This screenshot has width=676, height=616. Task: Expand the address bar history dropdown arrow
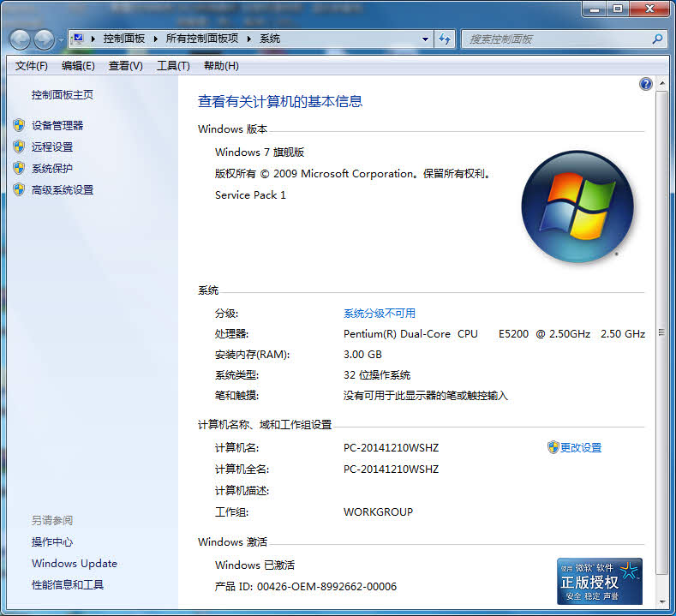coord(426,39)
